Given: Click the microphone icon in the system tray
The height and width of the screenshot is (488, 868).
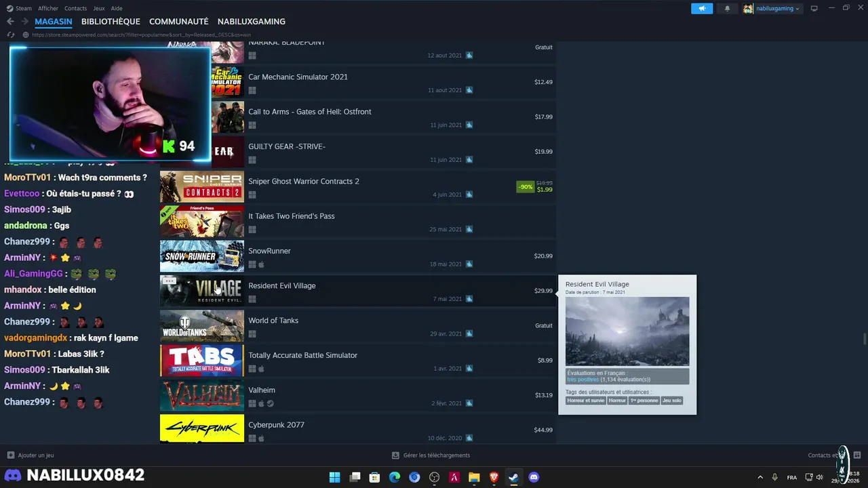Looking at the screenshot, I should [774, 477].
